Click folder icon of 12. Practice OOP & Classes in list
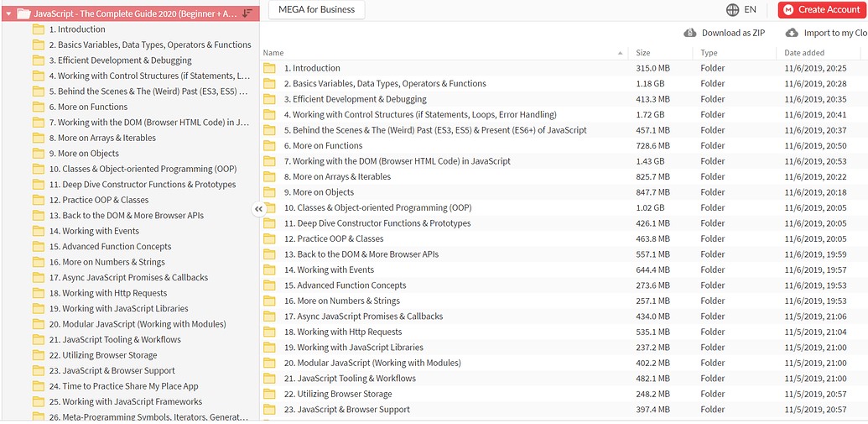This screenshot has height=424, width=868. point(269,239)
